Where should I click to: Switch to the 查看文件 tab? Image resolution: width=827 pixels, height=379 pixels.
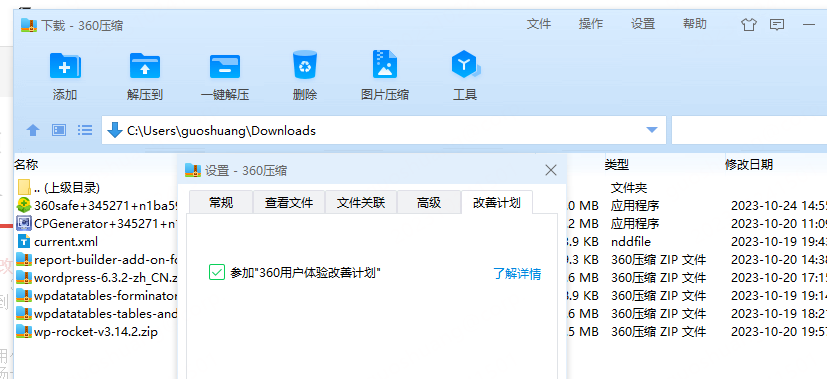click(289, 202)
